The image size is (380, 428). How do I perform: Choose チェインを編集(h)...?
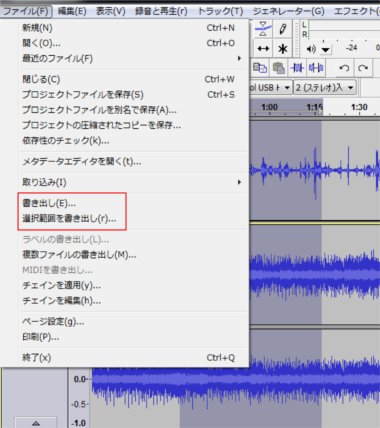[x=133, y=301]
